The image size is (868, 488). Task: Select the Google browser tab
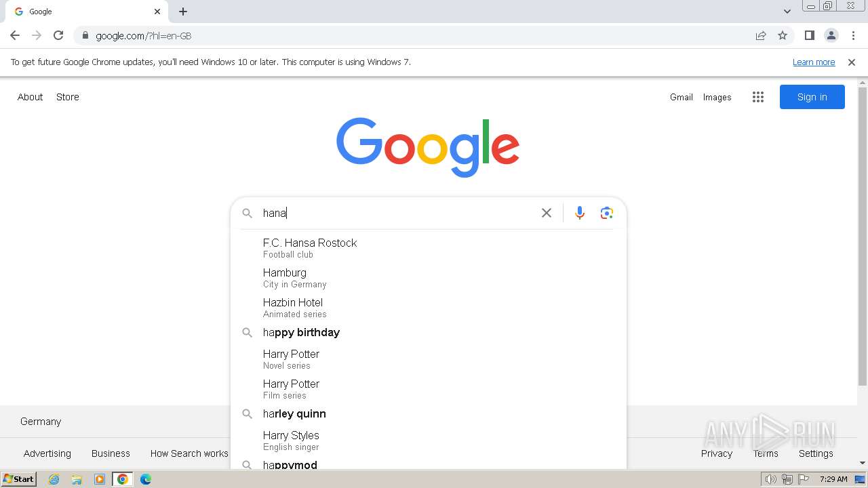coord(87,12)
